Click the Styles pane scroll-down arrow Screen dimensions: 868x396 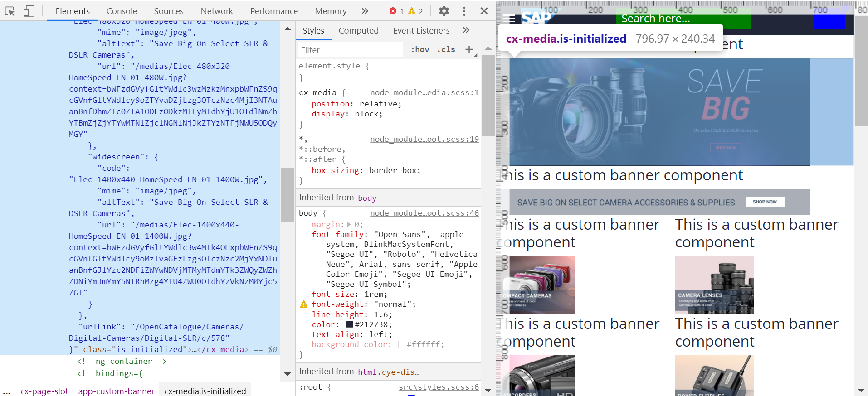click(x=488, y=390)
